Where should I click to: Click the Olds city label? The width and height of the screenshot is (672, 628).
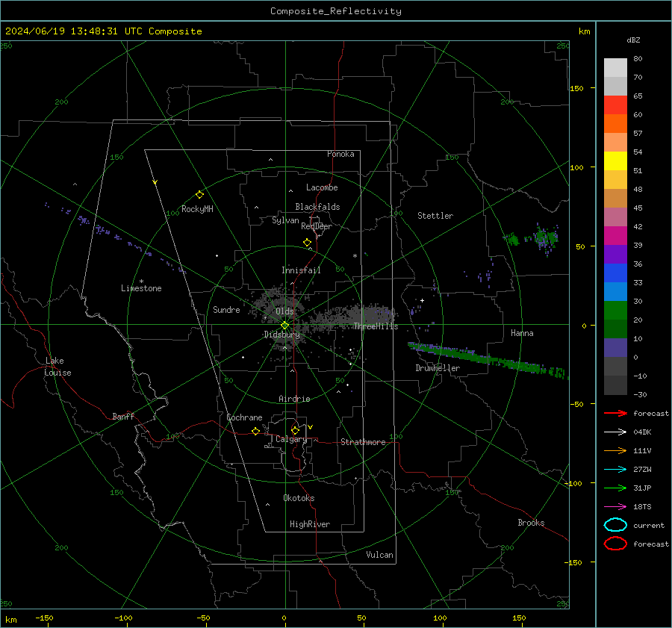pyautogui.click(x=284, y=311)
